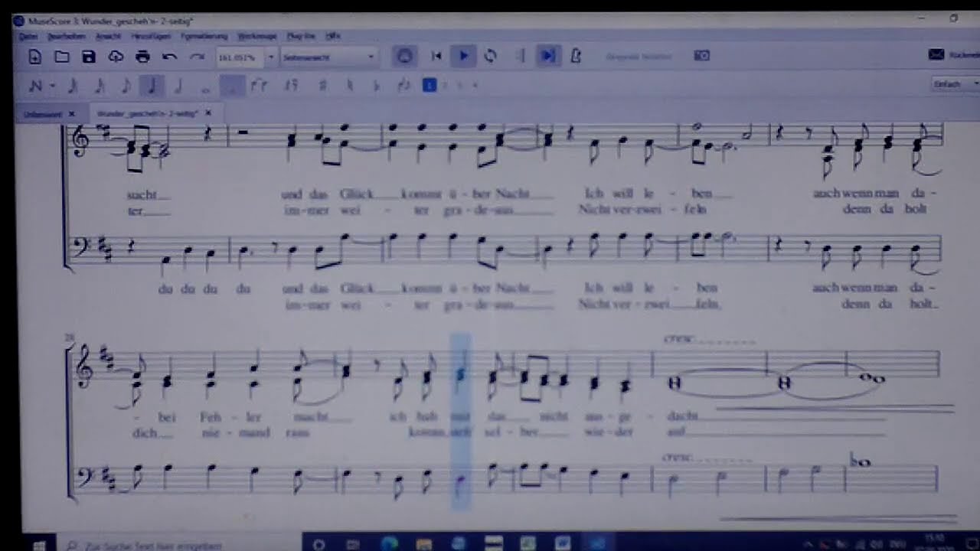Undo the last action
The height and width of the screenshot is (551, 980).
pyautogui.click(x=170, y=57)
